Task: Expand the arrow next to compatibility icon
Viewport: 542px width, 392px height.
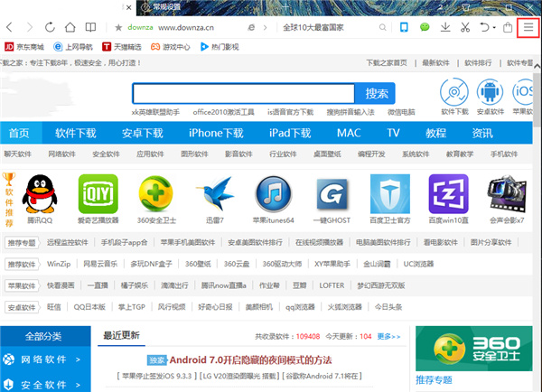Action: pos(265,27)
